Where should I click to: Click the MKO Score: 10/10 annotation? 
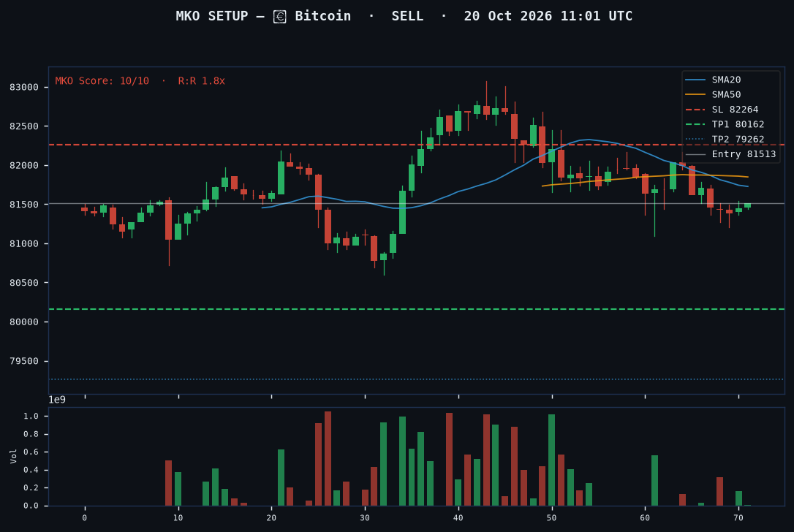[x=102, y=81]
